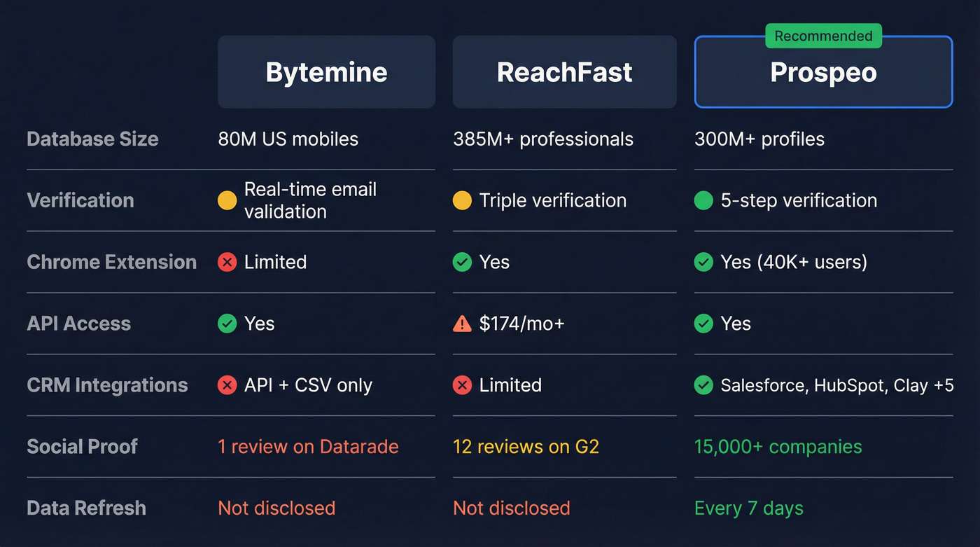Click the 80M US mobiles cell

[288, 139]
